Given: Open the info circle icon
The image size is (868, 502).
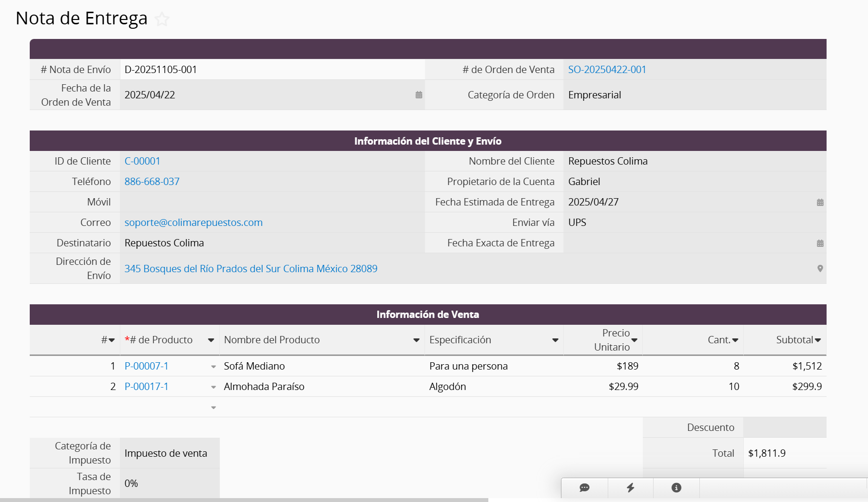Looking at the screenshot, I should [676, 487].
